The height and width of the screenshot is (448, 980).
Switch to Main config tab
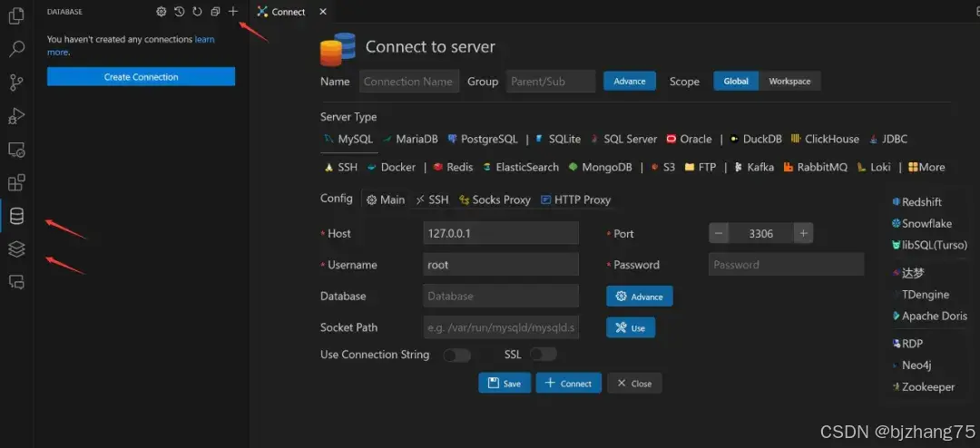386,200
